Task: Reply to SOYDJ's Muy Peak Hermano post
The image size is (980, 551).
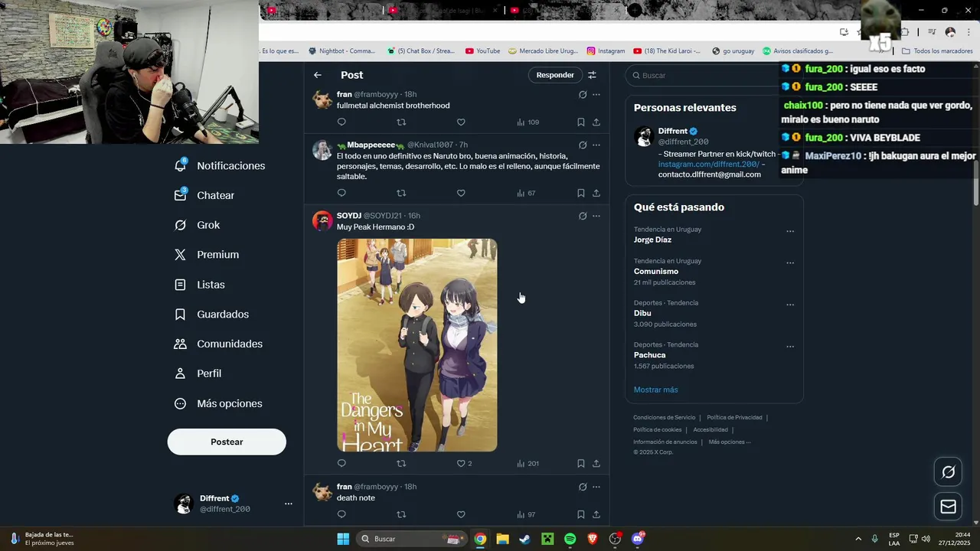Action: pyautogui.click(x=341, y=463)
